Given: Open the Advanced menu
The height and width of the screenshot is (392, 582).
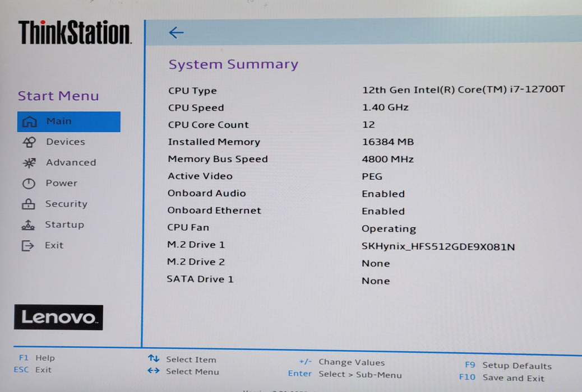Looking at the screenshot, I should [71, 162].
